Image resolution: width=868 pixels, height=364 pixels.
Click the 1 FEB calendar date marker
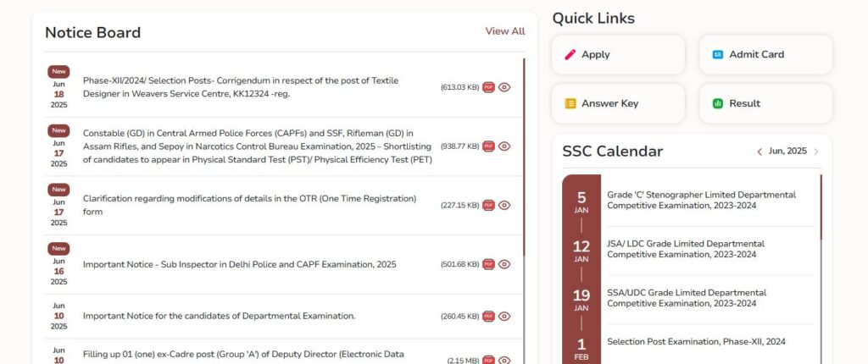[581, 350]
